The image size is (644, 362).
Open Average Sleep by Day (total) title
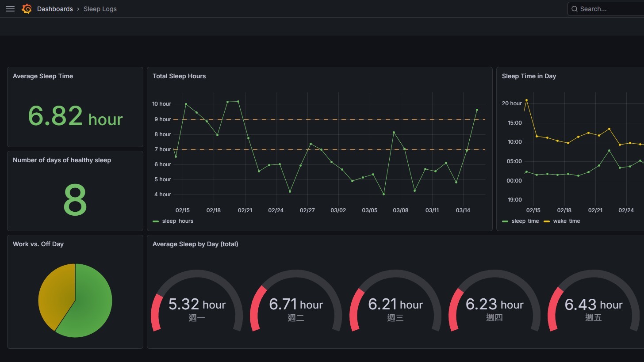pos(195,244)
